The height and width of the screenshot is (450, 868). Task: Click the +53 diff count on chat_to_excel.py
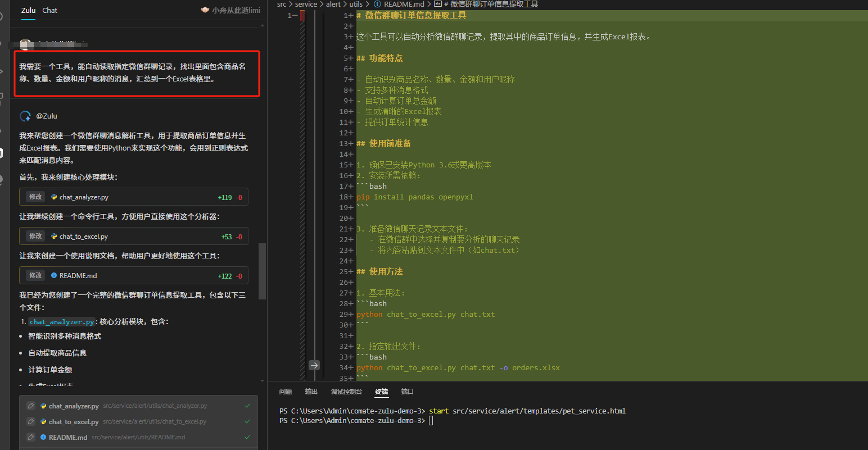point(227,237)
